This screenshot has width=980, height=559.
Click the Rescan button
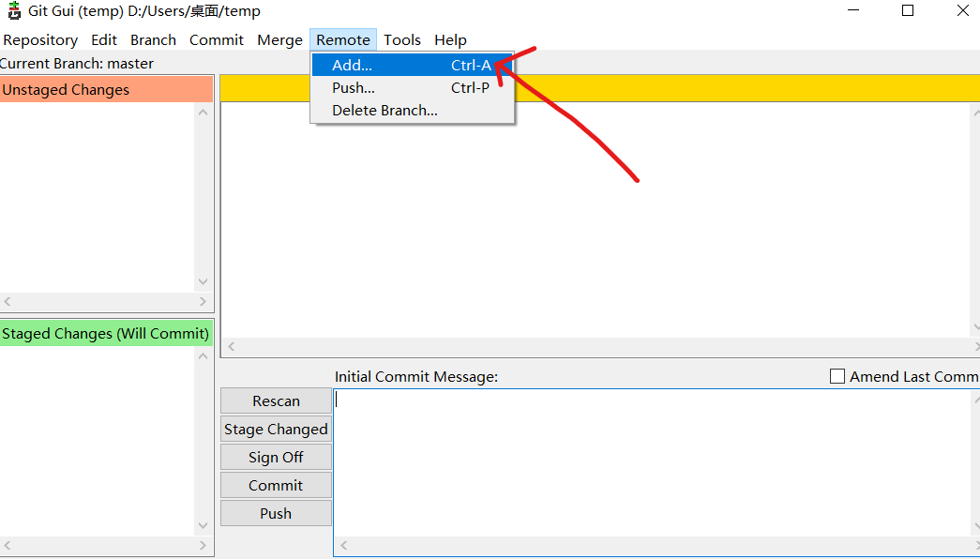pos(277,400)
